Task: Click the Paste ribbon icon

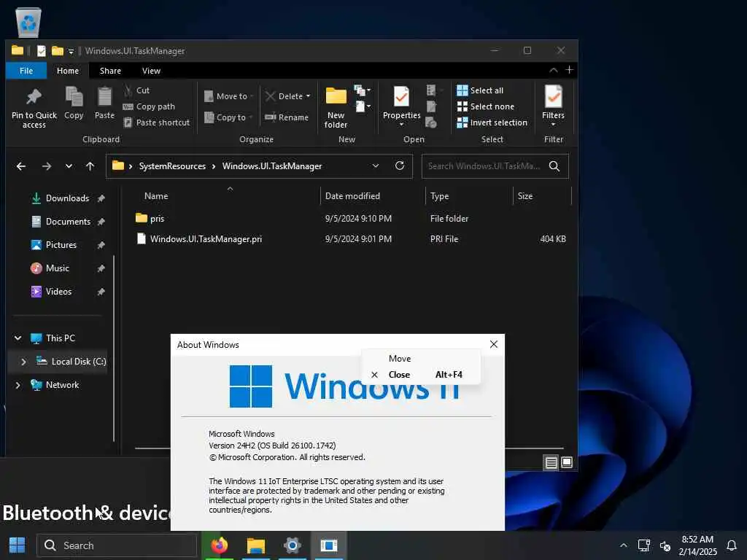Action: tap(104, 104)
